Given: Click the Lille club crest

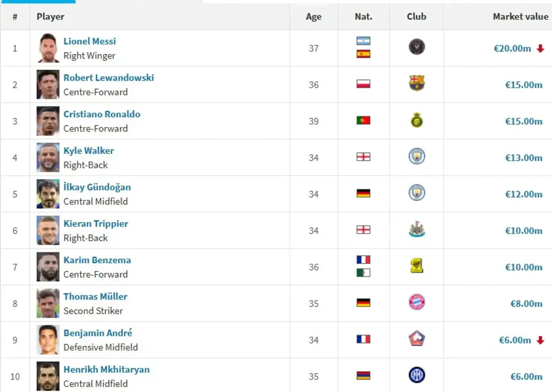Looking at the screenshot, I should pos(417,338).
